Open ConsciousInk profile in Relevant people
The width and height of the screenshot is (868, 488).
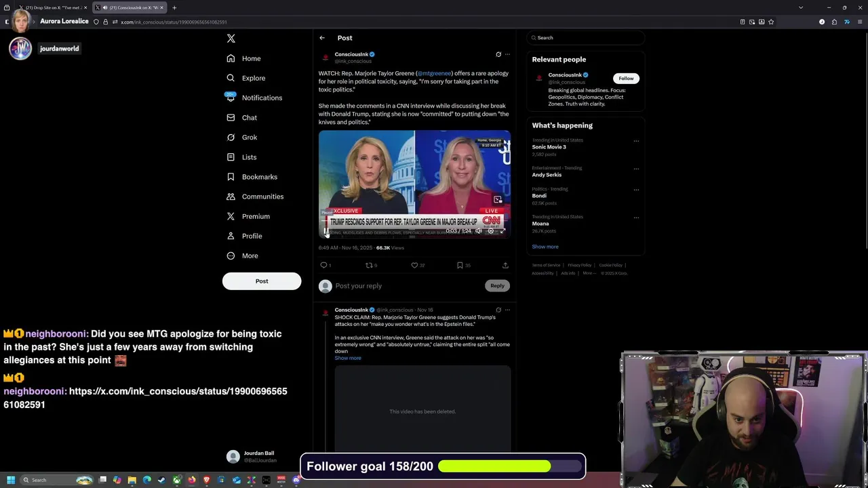coord(564,75)
